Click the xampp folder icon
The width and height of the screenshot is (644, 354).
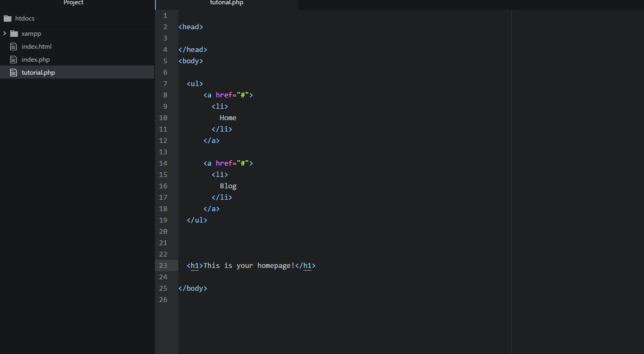pos(15,33)
